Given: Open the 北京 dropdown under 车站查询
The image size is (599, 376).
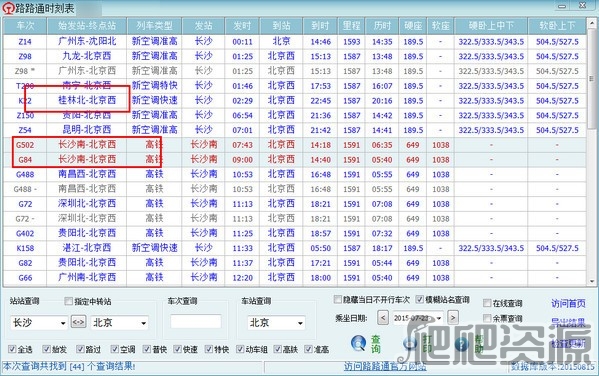Looking at the screenshot, I should pos(301,323).
